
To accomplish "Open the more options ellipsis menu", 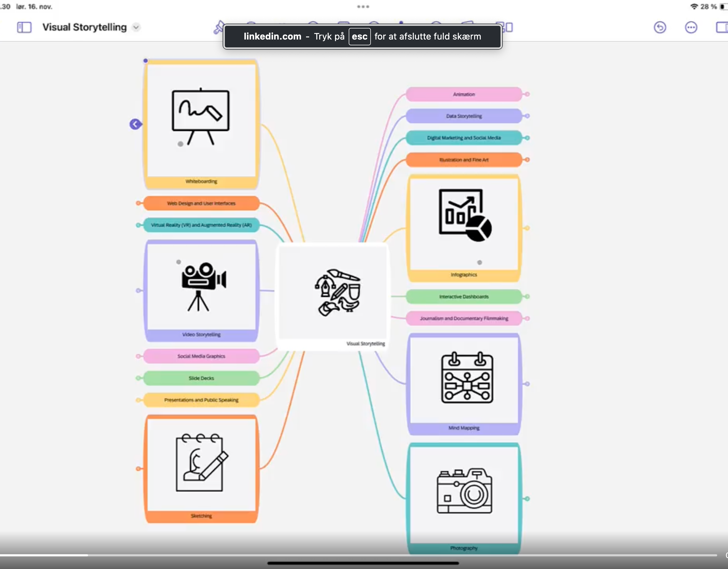I will click(x=691, y=27).
